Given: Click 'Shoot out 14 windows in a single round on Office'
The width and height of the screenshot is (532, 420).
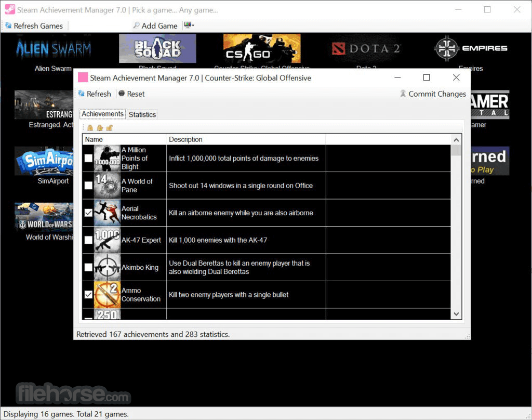Looking at the screenshot, I should 241,186.
